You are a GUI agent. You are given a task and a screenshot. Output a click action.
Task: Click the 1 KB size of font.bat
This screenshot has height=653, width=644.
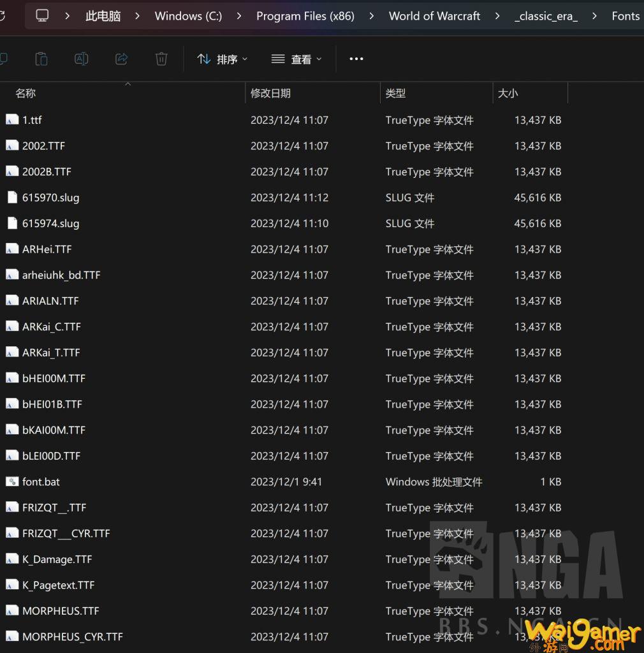[551, 482]
